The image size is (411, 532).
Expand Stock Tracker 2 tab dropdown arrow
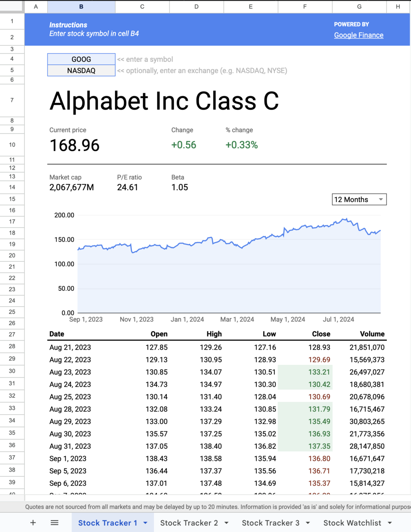click(x=226, y=523)
